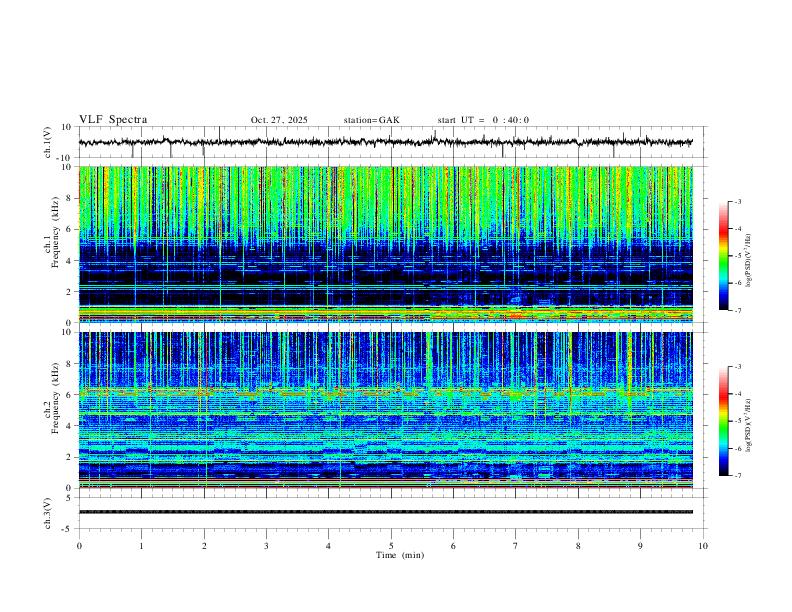
Task: Click the -3 label on the upper color bar
Action: point(737,201)
